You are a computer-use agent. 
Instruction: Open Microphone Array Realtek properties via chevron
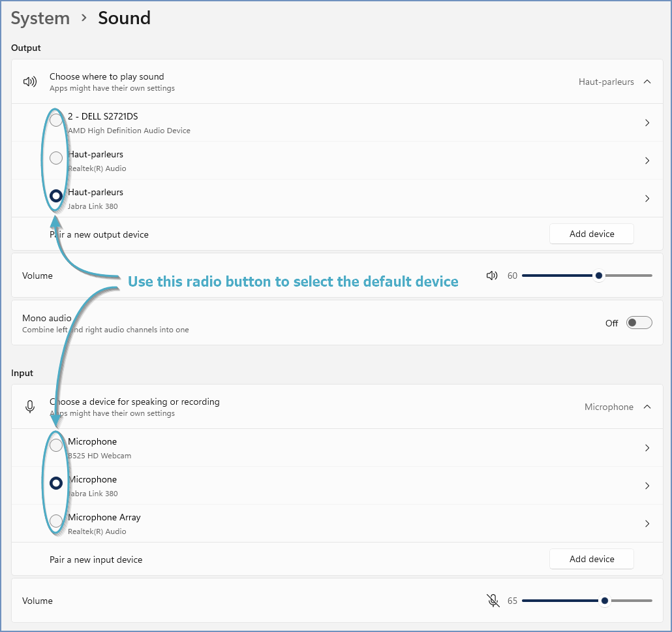click(x=647, y=523)
